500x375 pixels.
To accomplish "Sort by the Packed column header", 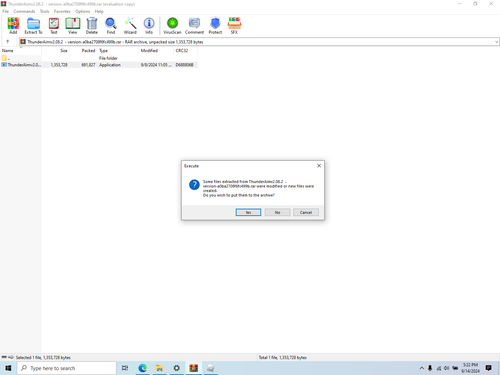I will pyautogui.click(x=84, y=51).
